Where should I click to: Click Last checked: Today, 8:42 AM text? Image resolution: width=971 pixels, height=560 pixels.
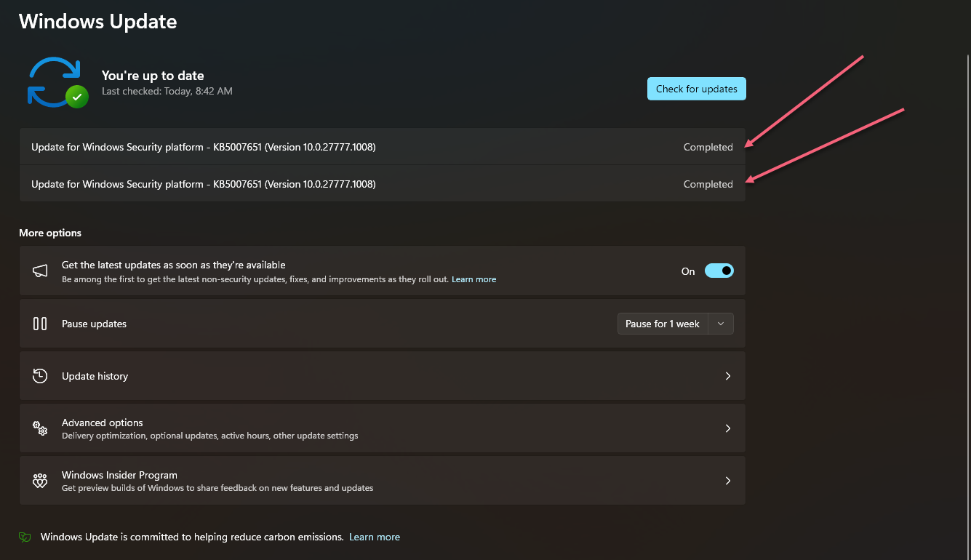pos(167,92)
